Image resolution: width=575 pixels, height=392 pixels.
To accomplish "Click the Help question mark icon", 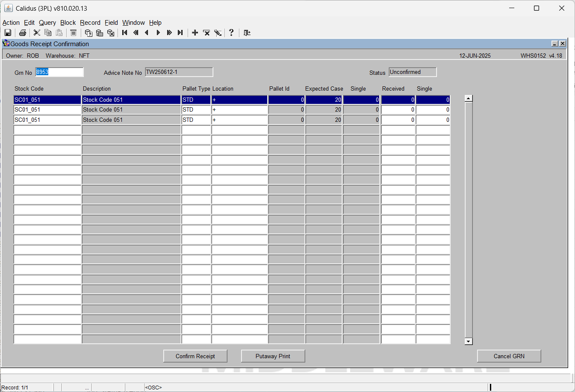I will (x=231, y=33).
